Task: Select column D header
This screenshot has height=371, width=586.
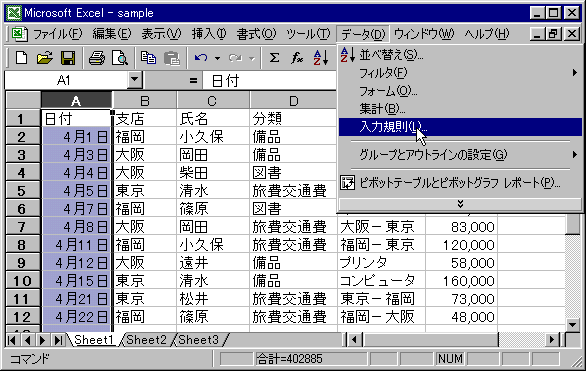Action: 294,101
